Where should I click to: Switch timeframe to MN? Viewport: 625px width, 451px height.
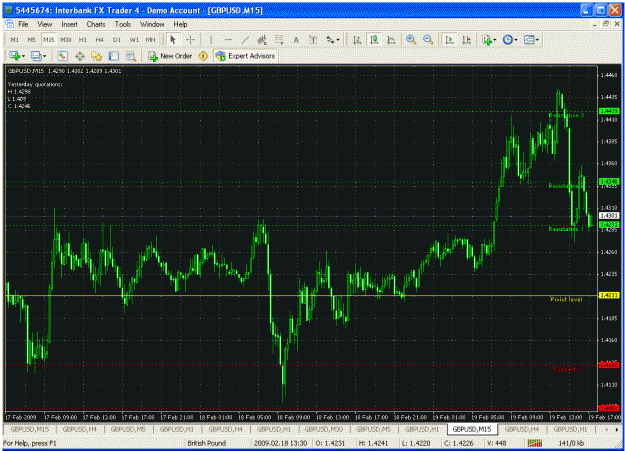click(150, 40)
